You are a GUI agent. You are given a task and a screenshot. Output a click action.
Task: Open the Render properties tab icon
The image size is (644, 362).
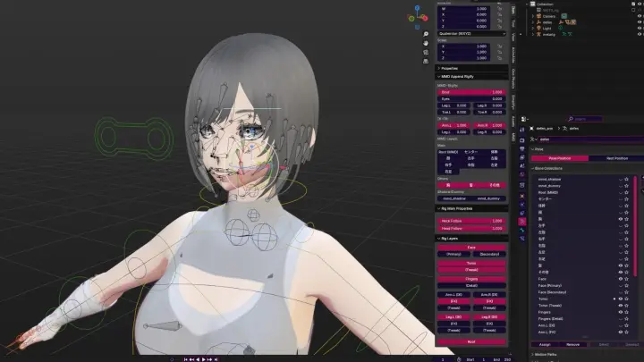(x=522, y=140)
